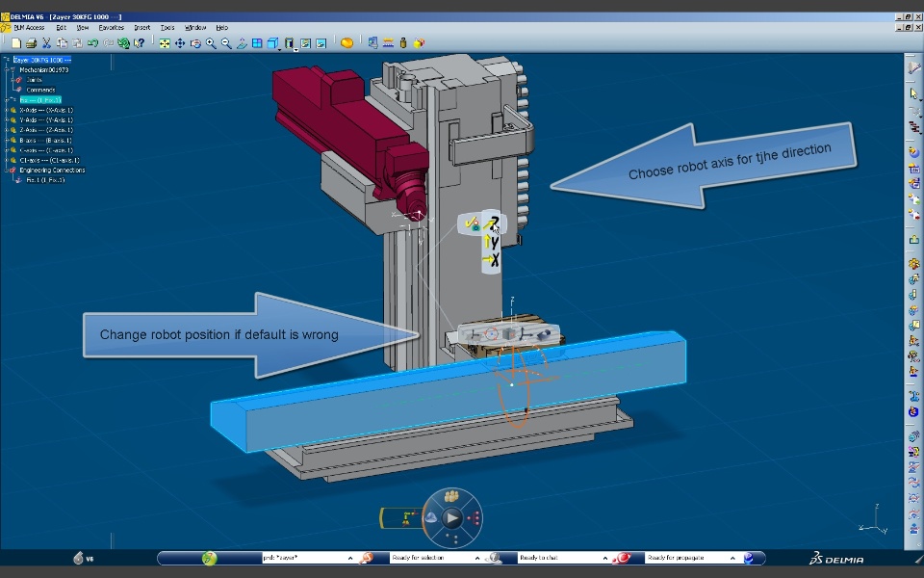The width and height of the screenshot is (924, 578).
Task: Click the red nodes icon on the compass right
Action: [x=474, y=518]
